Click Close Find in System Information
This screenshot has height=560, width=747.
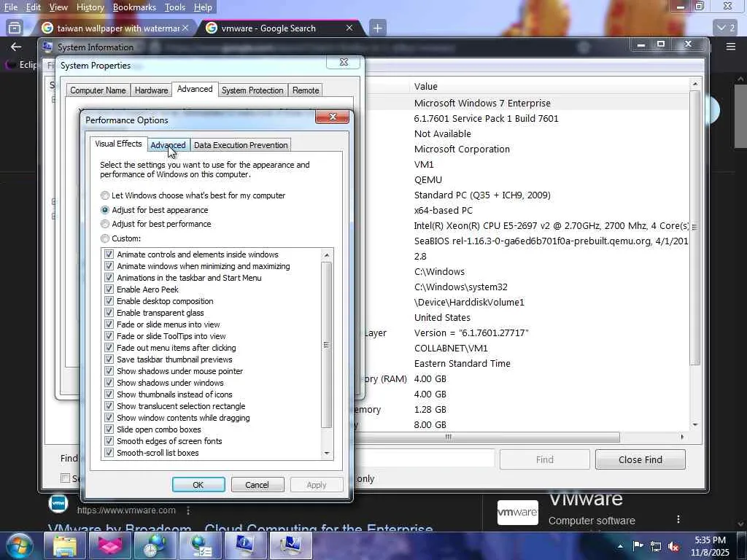click(640, 459)
